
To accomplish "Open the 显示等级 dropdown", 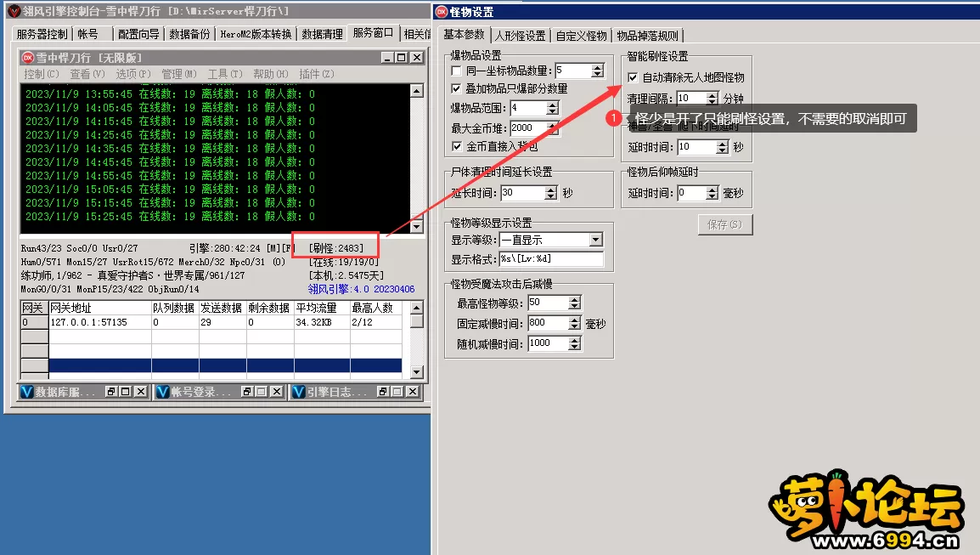I will pyautogui.click(x=595, y=240).
